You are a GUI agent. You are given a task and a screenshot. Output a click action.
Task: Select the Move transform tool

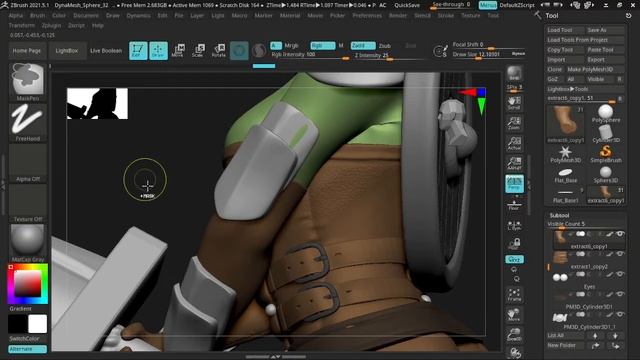(178, 51)
